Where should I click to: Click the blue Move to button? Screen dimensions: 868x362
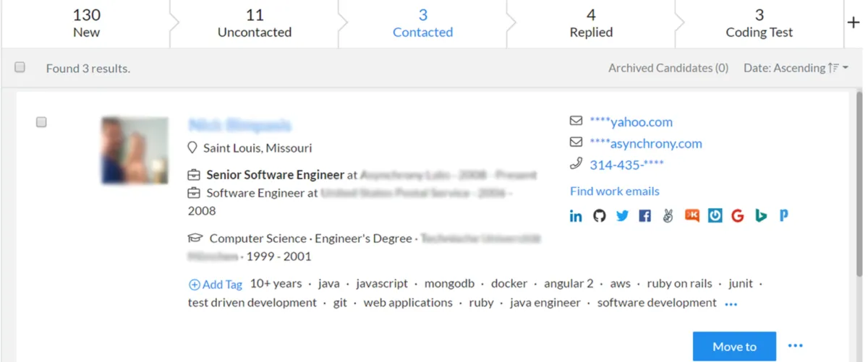[x=733, y=347]
